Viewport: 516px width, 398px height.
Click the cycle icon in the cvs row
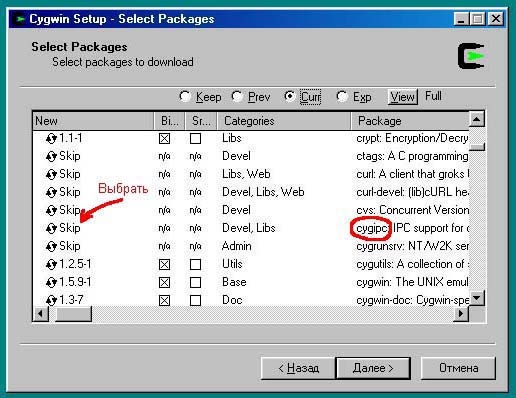click(x=51, y=210)
